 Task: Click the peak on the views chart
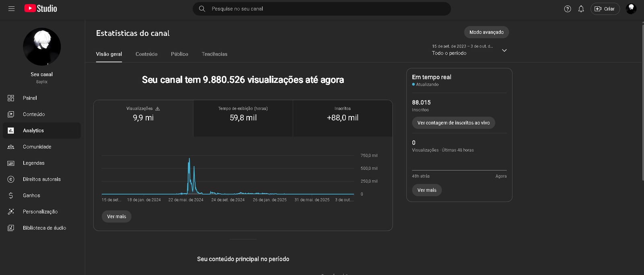point(189,159)
